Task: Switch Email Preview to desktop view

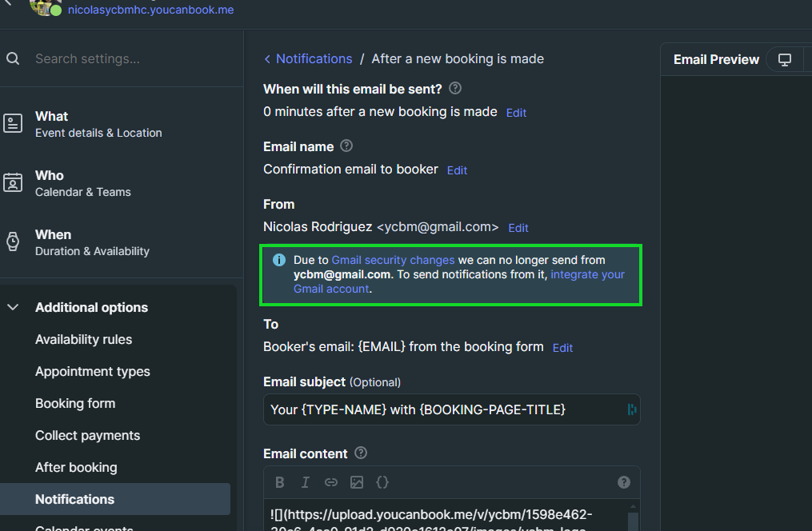Action: 785,60
